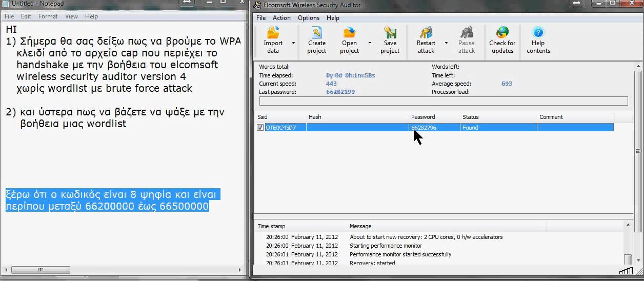Click the log panel scroll up arrow
Viewport: 644px width, 281px height.
(628, 225)
